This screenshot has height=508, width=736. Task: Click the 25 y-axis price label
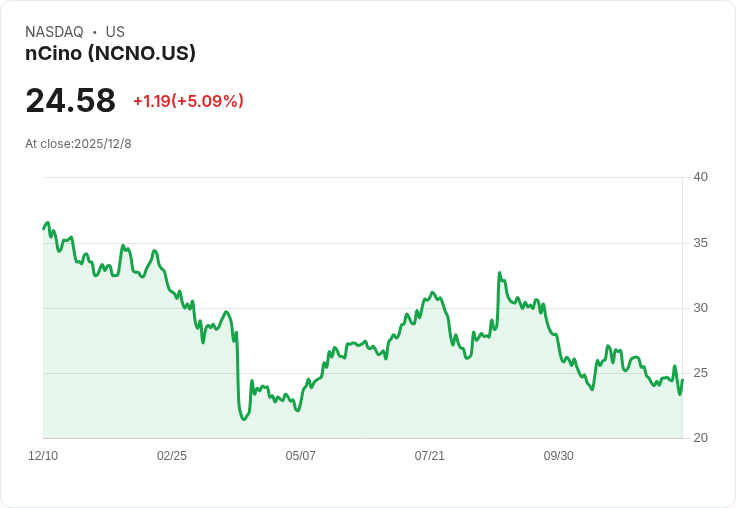coord(700,373)
